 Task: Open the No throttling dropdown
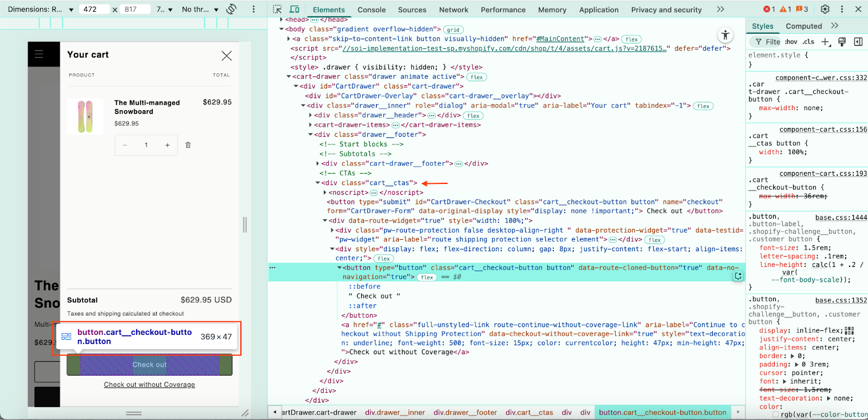click(x=200, y=9)
